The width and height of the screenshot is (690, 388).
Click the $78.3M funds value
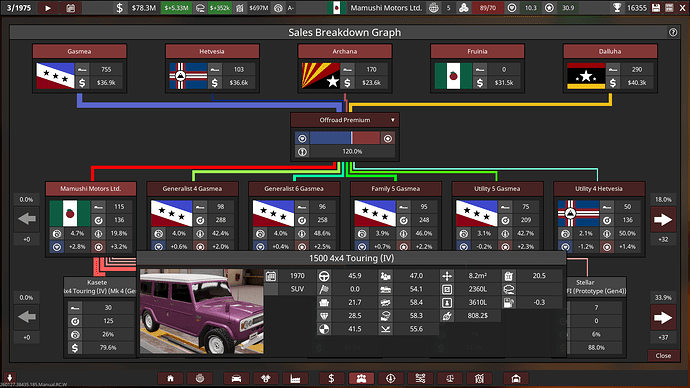click(143, 8)
